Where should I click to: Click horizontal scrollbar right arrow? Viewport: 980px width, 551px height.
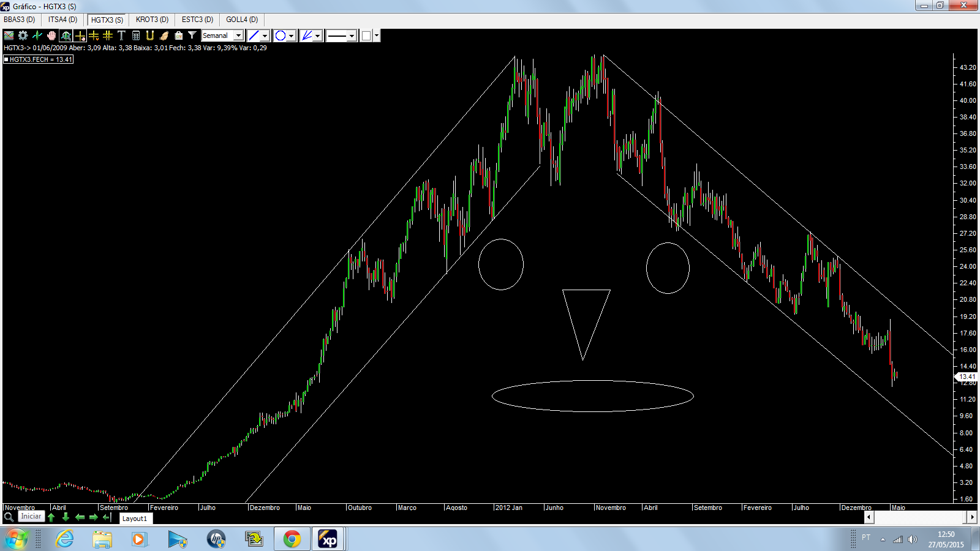pyautogui.click(x=972, y=517)
